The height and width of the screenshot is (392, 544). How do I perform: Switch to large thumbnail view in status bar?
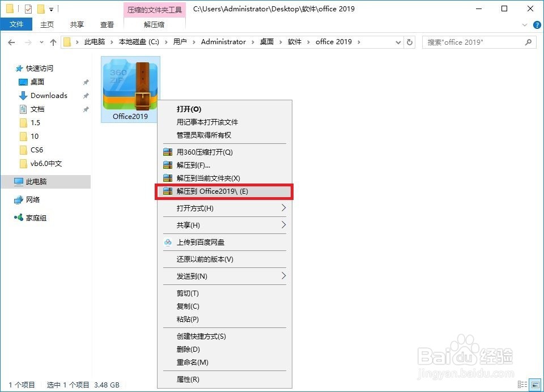tap(535, 384)
